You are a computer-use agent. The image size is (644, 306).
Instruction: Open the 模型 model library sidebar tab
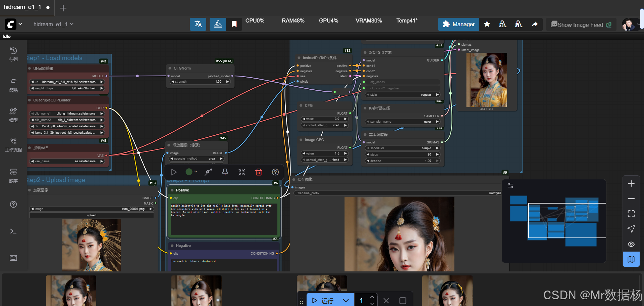click(x=13, y=115)
